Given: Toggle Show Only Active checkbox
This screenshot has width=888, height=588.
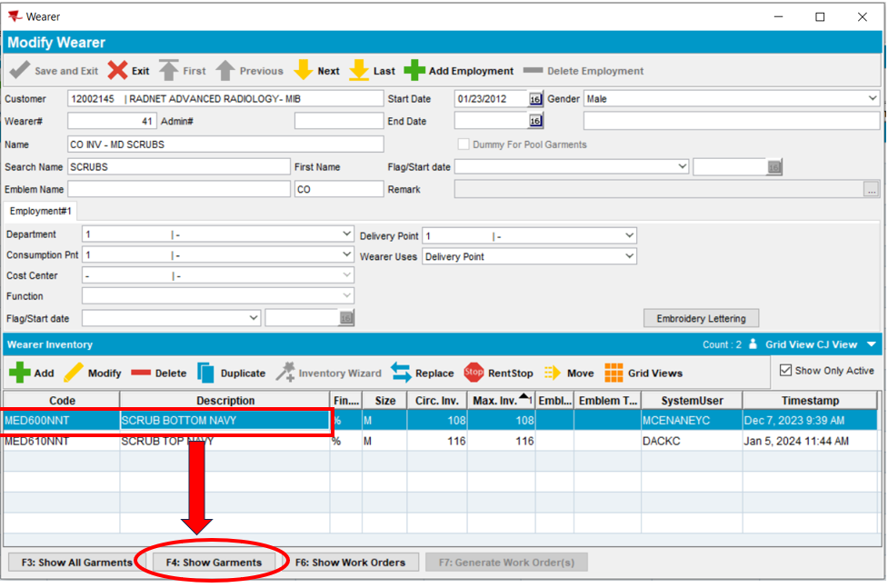Looking at the screenshot, I should pyautogui.click(x=786, y=371).
